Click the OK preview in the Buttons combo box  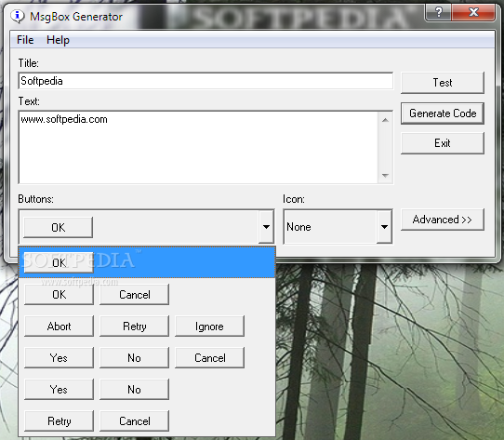59,227
